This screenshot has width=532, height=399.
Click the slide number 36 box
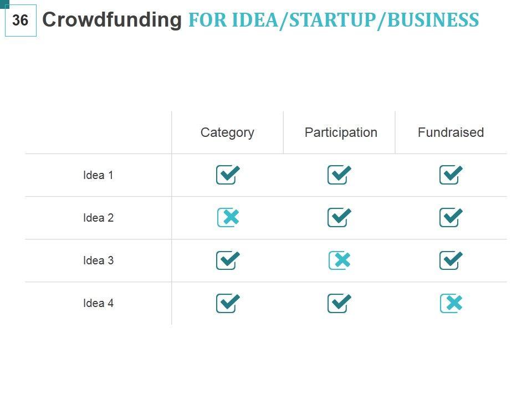pos(21,21)
